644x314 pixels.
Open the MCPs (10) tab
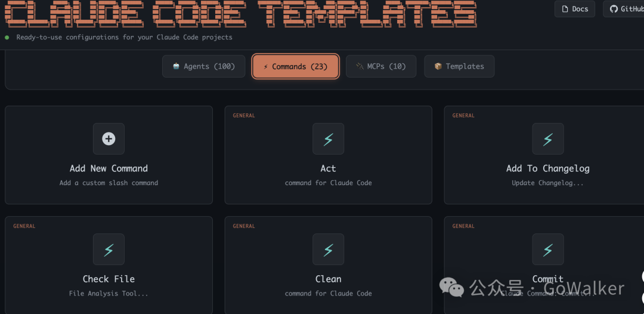pos(381,66)
